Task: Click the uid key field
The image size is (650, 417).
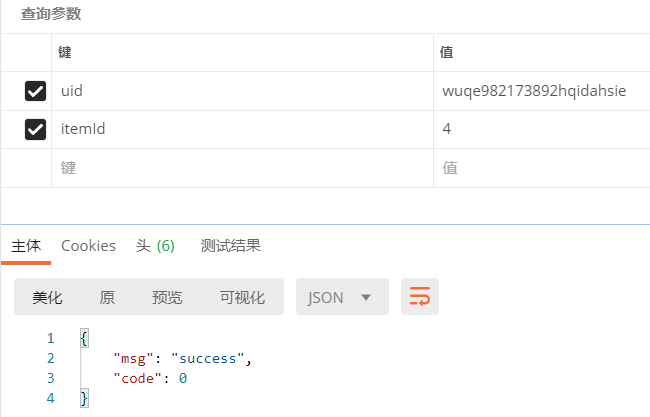Action: [x=240, y=91]
